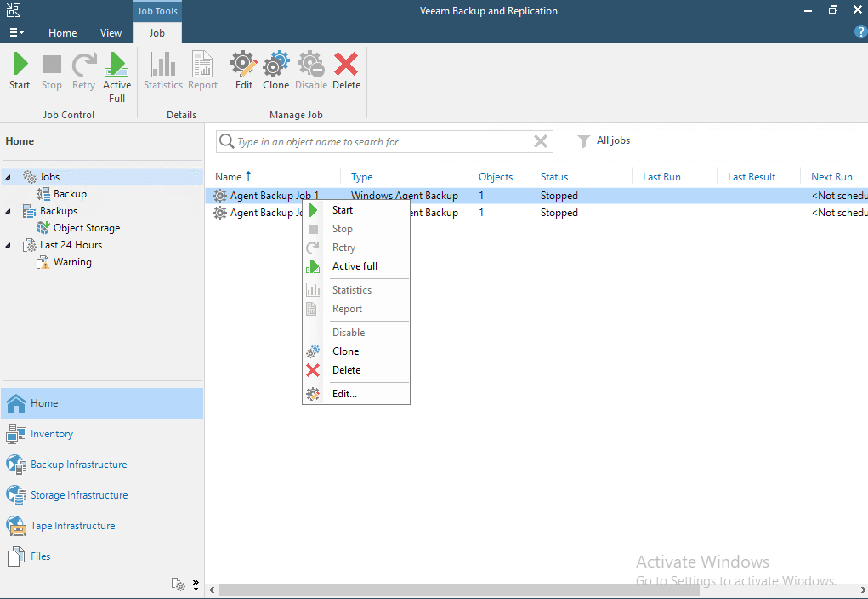Open the Statistics ribbon icon
The height and width of the screenshot is (599, 868).
coord(162,71)
